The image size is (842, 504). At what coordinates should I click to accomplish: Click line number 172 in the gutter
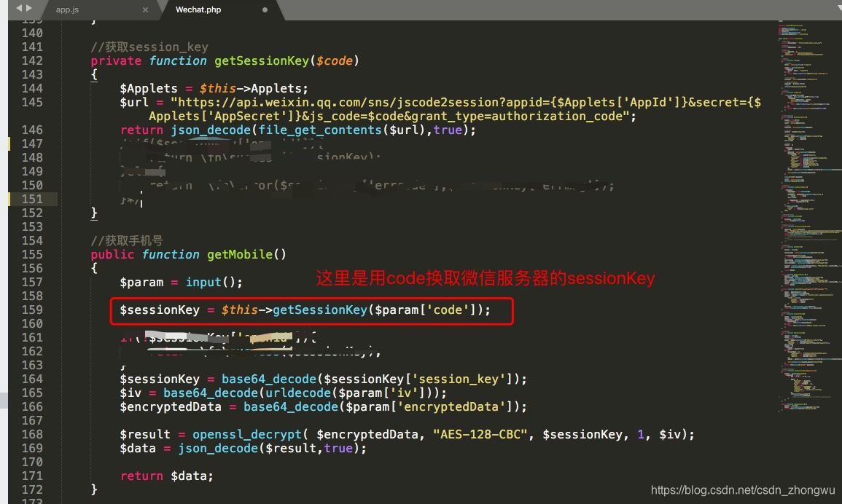point(32,489)
